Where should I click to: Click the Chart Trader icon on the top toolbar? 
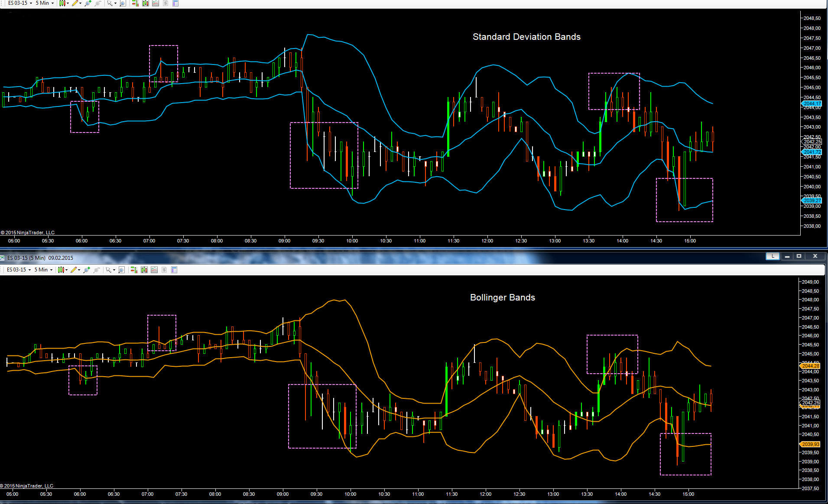134,3
